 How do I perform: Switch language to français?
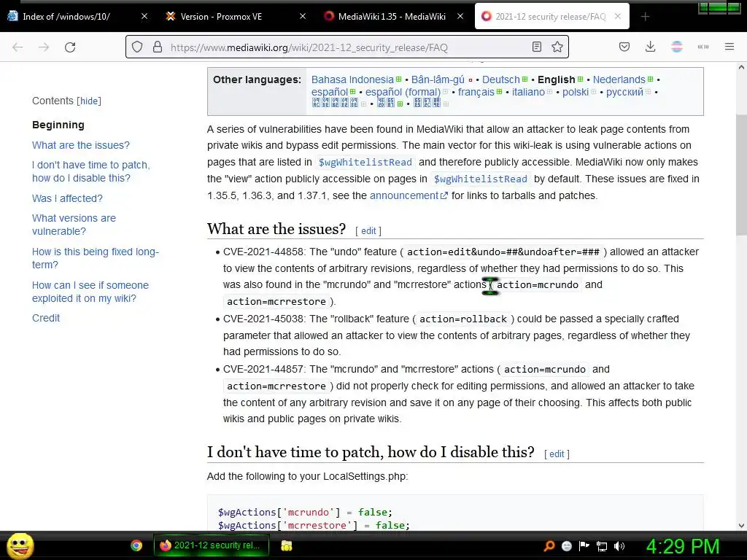click(476, 92)
